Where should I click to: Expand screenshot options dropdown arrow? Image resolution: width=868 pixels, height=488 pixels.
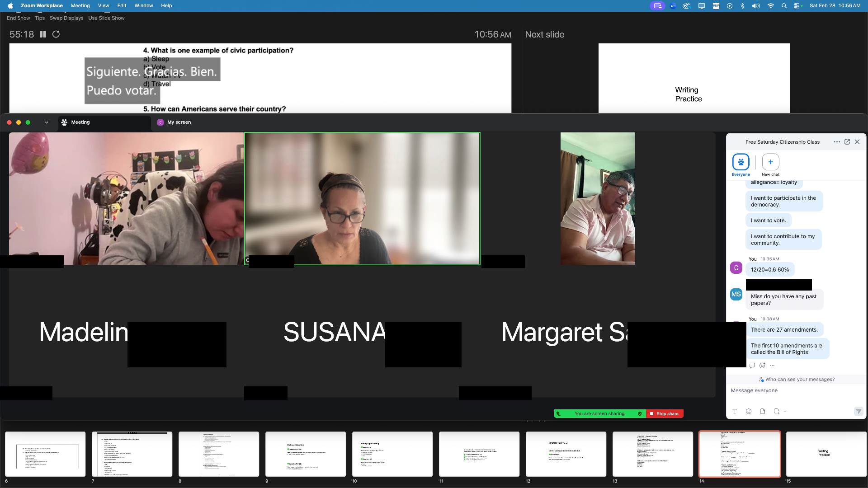[x=785, y=412]
